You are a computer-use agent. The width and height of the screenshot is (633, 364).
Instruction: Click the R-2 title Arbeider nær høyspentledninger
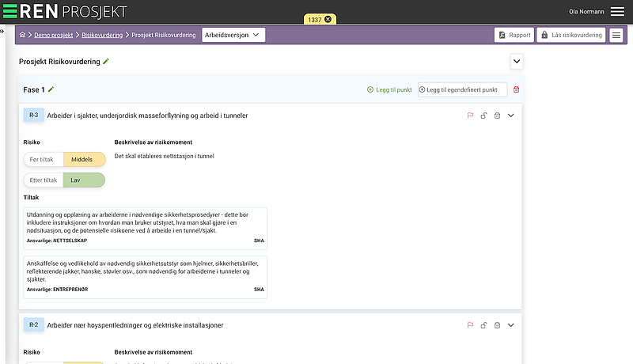coord(135,325)
